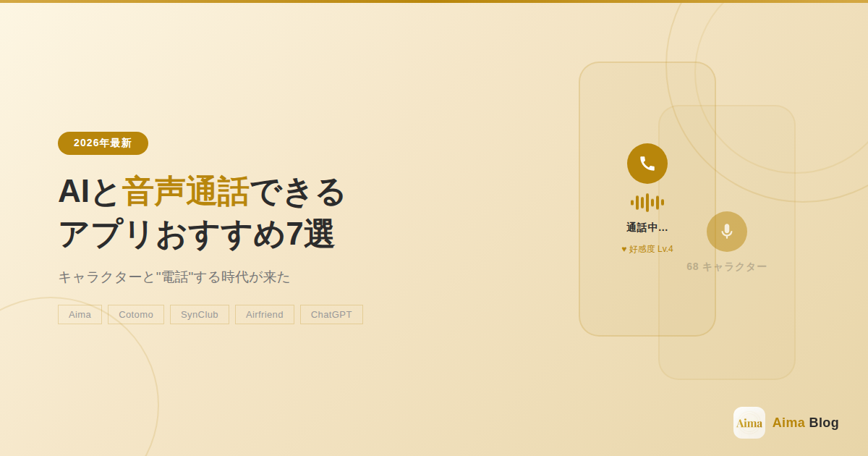Image resolution: width=868 pixels, height=456 pixels.
Task: Open the Aima Blog text link
Action: pyautogui.click(x=805, y=423)
